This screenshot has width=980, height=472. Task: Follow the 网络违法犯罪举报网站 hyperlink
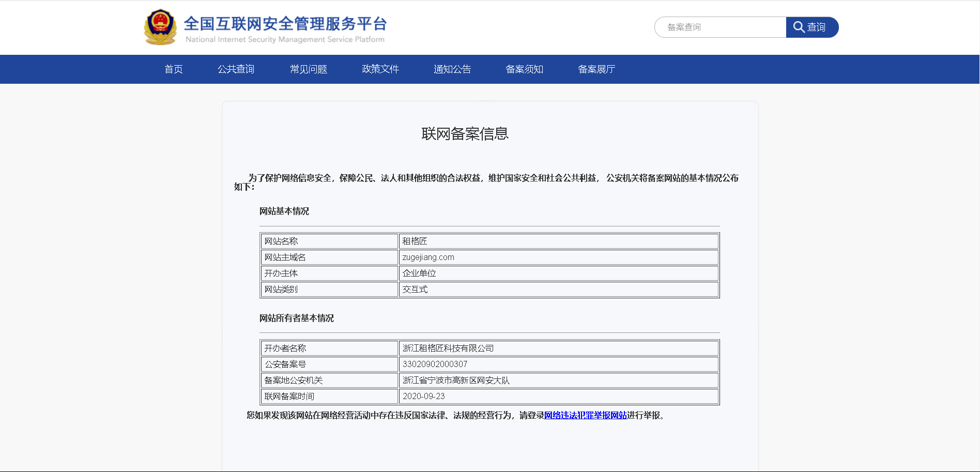pos(586,415)
